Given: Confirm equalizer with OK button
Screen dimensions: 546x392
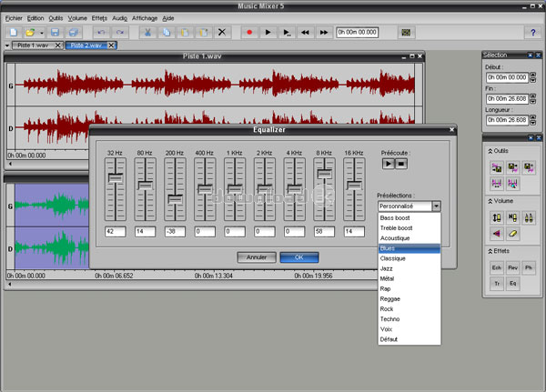Looking at the screenshot, I should 298,257.
